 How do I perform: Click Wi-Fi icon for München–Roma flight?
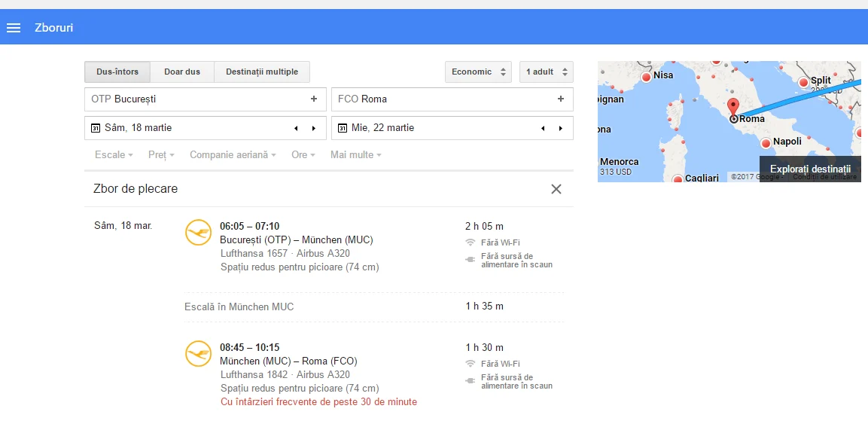point(471,364)
